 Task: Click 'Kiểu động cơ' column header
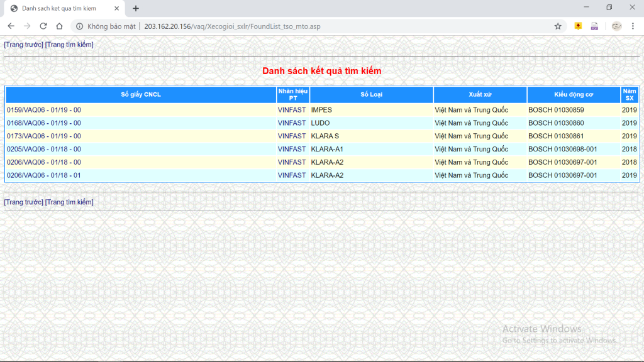tap(574, 95)
